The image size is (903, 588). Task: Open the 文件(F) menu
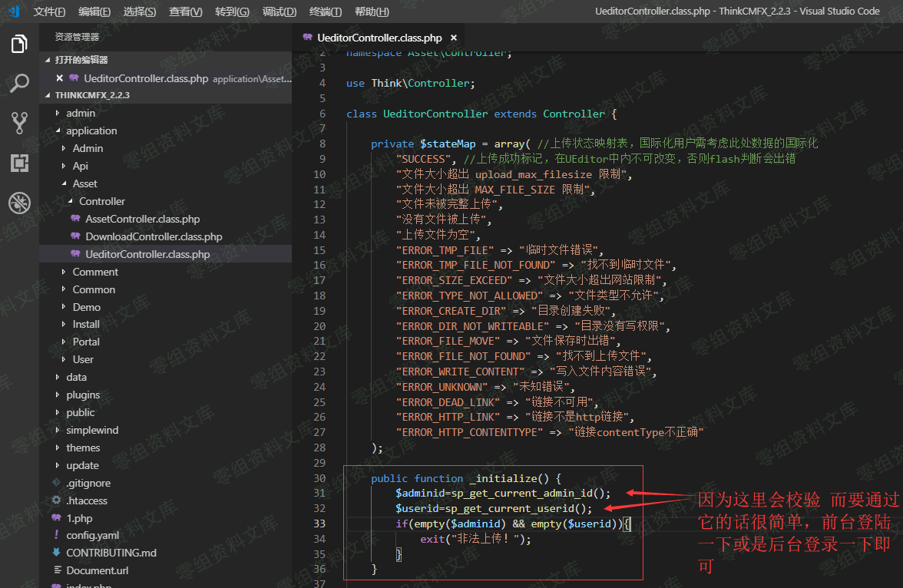pos(49,12)
